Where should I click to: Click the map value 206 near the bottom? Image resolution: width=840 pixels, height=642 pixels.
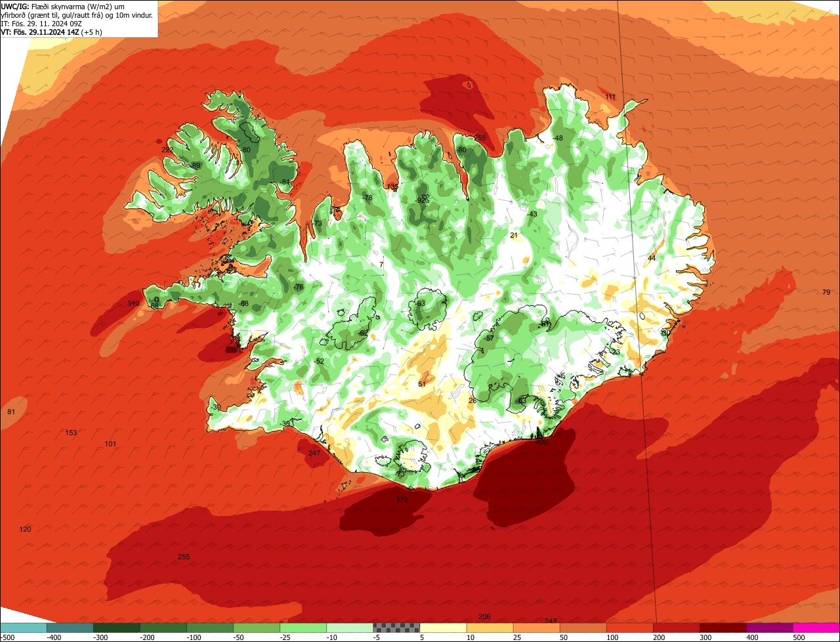(484, 616)
